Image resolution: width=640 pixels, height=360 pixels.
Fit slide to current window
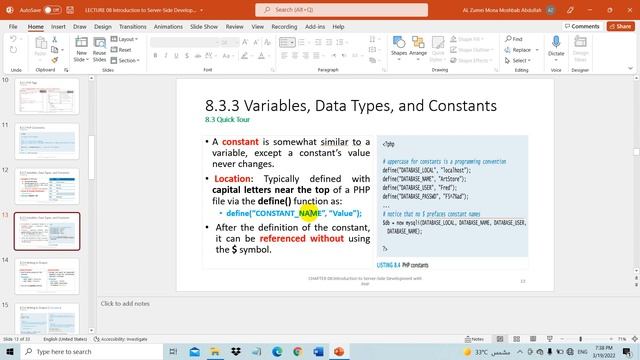pos(634,339)
